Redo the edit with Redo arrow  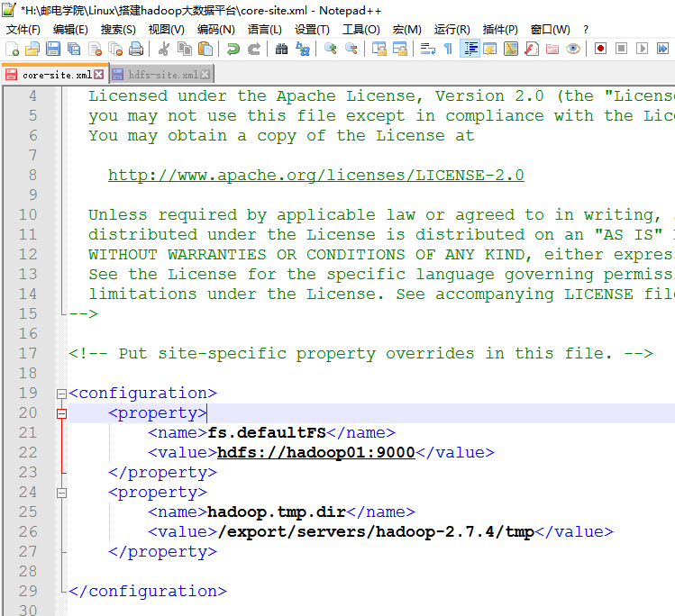click(254, 49)
